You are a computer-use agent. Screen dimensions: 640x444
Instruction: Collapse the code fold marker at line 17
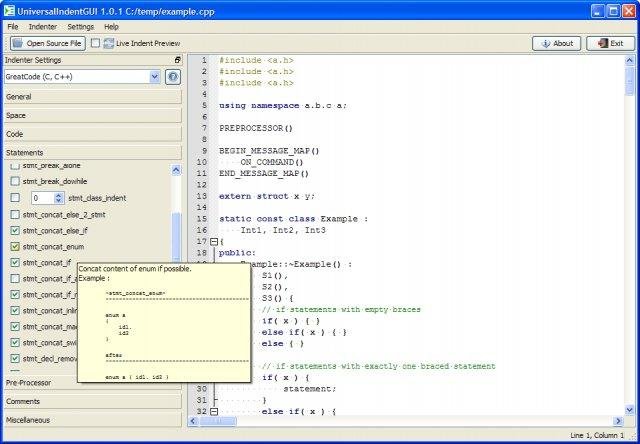(x=213, y=241)
